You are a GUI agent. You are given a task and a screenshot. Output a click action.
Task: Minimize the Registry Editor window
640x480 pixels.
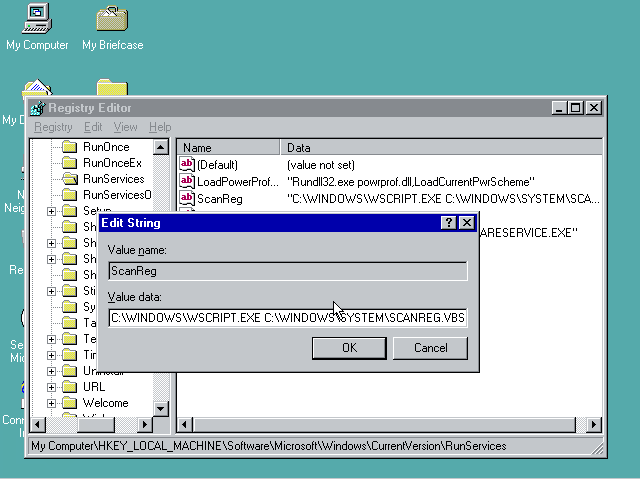(559, 108)
